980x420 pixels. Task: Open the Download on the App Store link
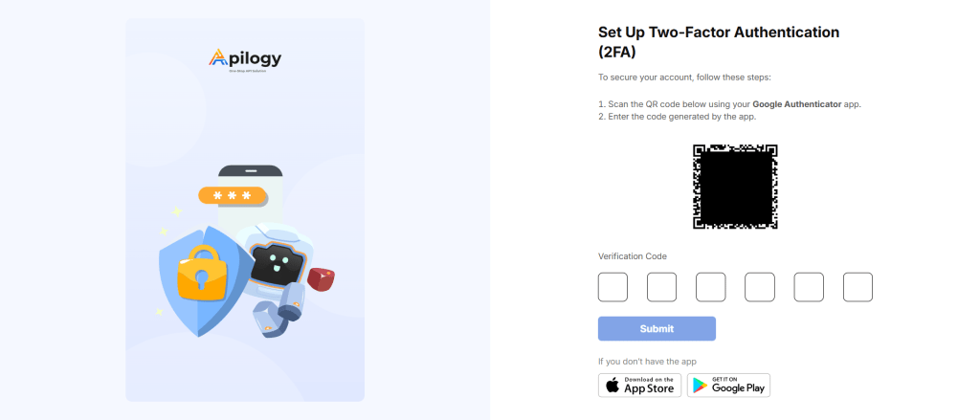coord(640,386)
